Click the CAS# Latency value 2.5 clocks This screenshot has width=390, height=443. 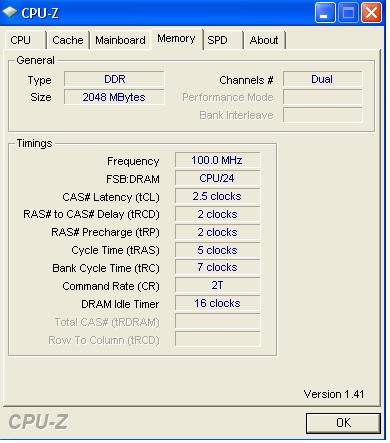point(217,196)
